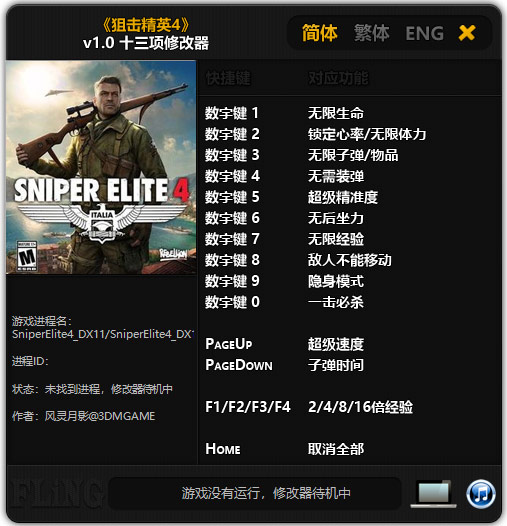Image resolution: width=507 pixels, height=526 pixels.
Task: Click the Sniper Elite 4 cover image
Action: [x=101, y=167]
